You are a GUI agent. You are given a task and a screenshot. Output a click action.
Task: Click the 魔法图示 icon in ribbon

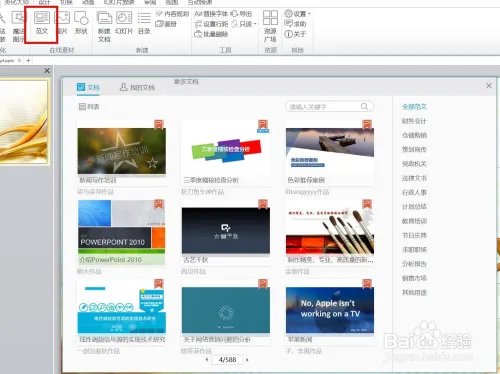pos(18,26)
